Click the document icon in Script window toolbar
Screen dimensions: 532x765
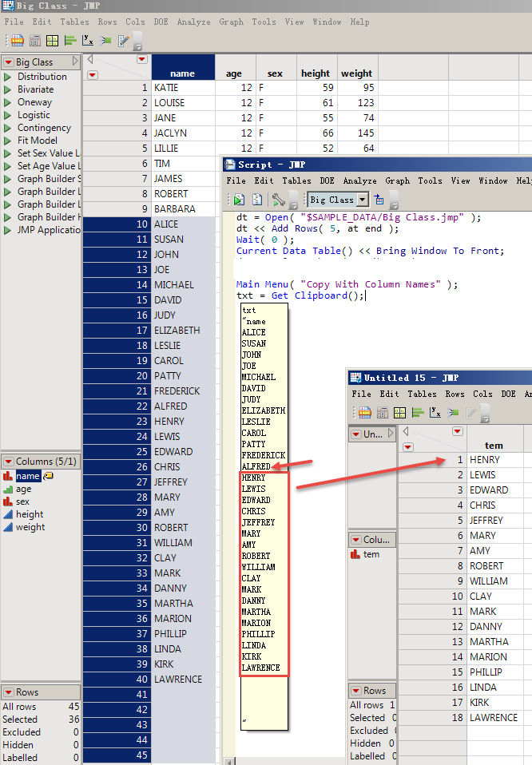click(257, 200)
